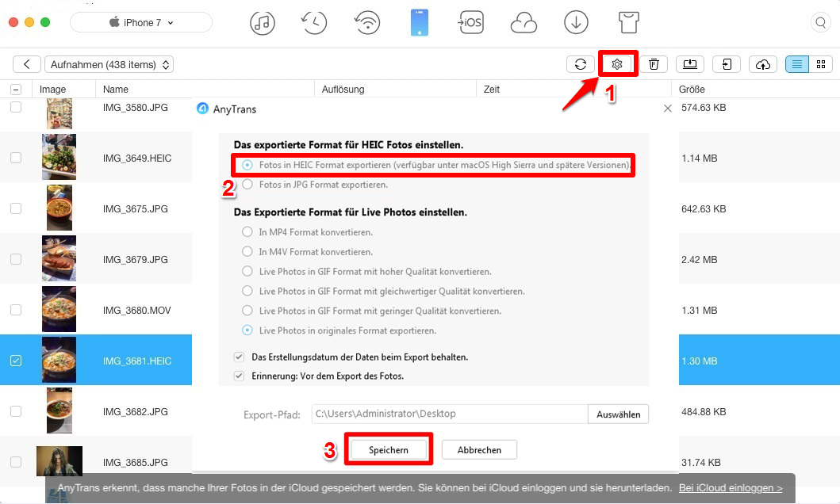Open the music library icon

tap(263, 23)
